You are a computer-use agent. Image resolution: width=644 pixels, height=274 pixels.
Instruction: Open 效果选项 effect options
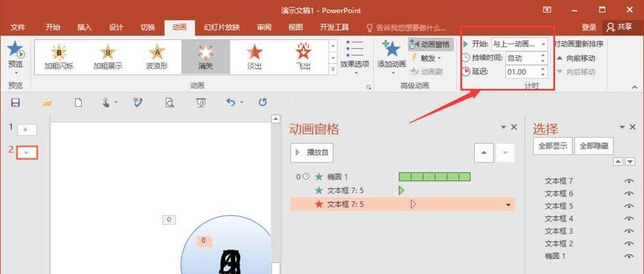[354, 58]
